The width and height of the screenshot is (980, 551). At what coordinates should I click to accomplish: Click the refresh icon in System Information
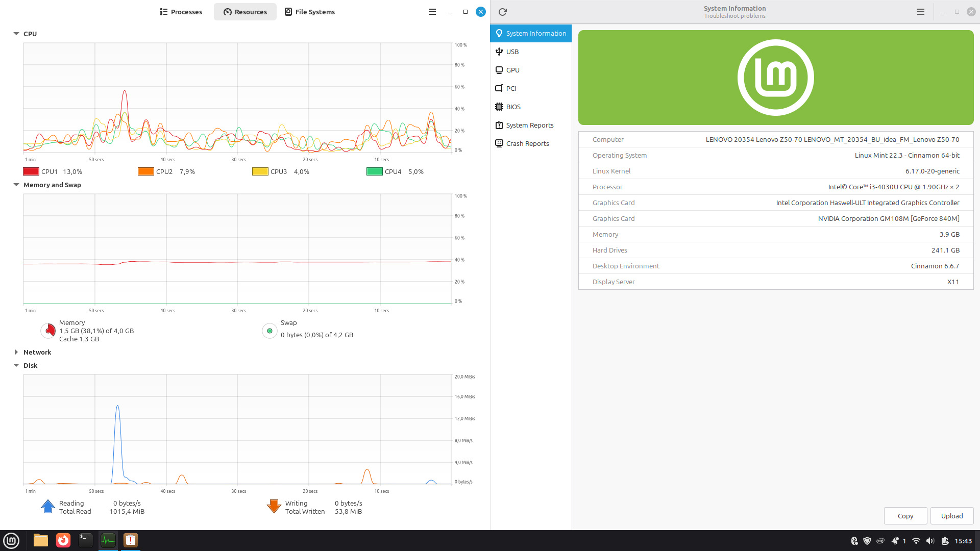(503, 12)
